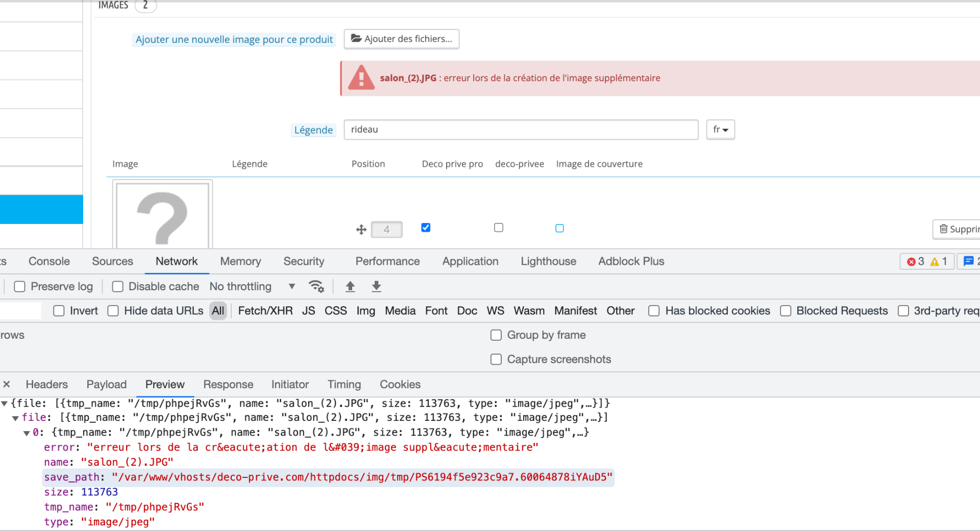Click the Légende text input field
980x531 pixels.
coord(521,130)
